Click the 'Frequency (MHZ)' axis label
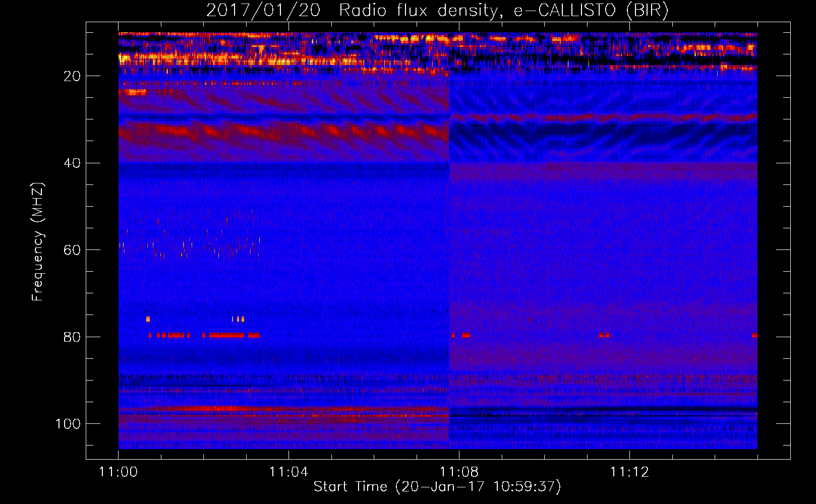This screenshot has width=816, height=504. 38,242
